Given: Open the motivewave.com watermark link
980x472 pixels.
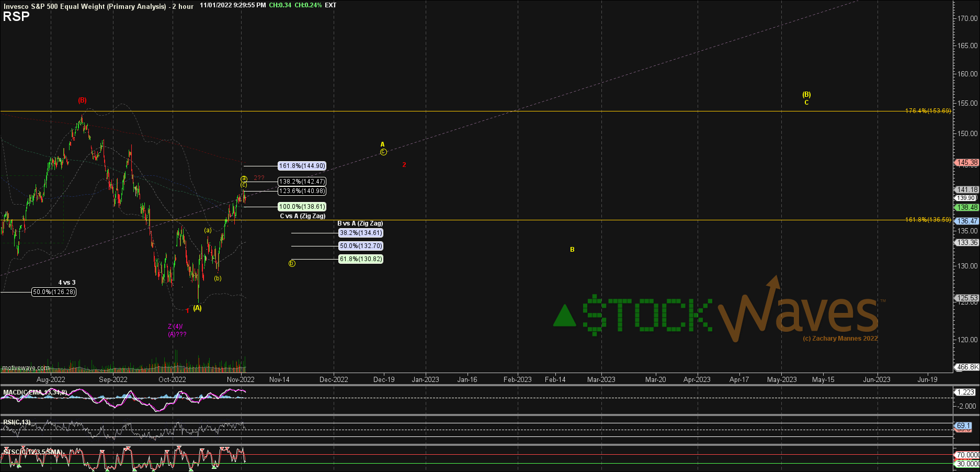Looking at the screenshot, I should 26,368.
